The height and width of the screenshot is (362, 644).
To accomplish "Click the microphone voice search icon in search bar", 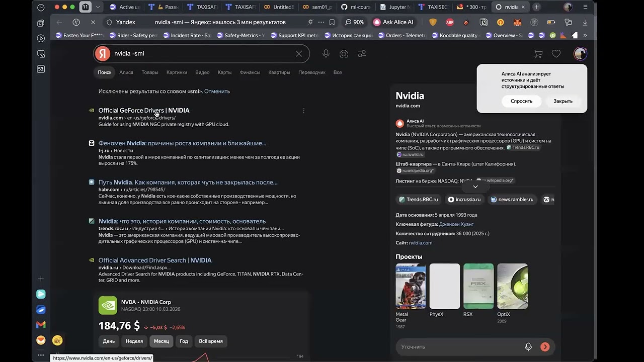I will click(x=326, y=54).
